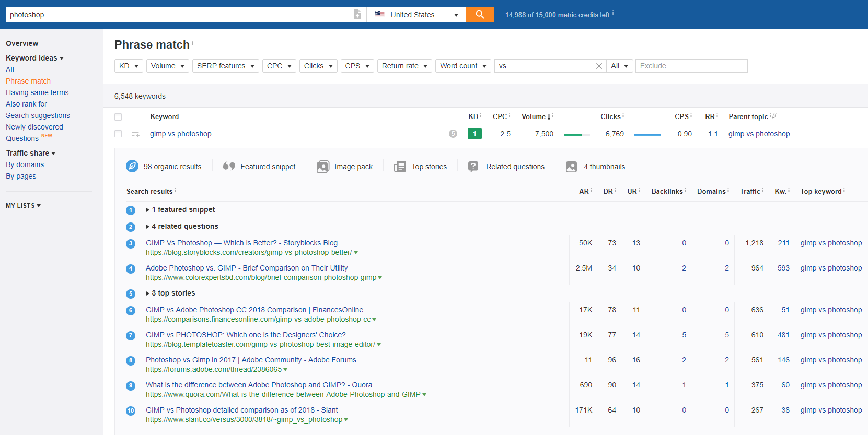Open the Word count filter dropdown
This screenshot has width=868, height=435.
(x=463, y=66)
